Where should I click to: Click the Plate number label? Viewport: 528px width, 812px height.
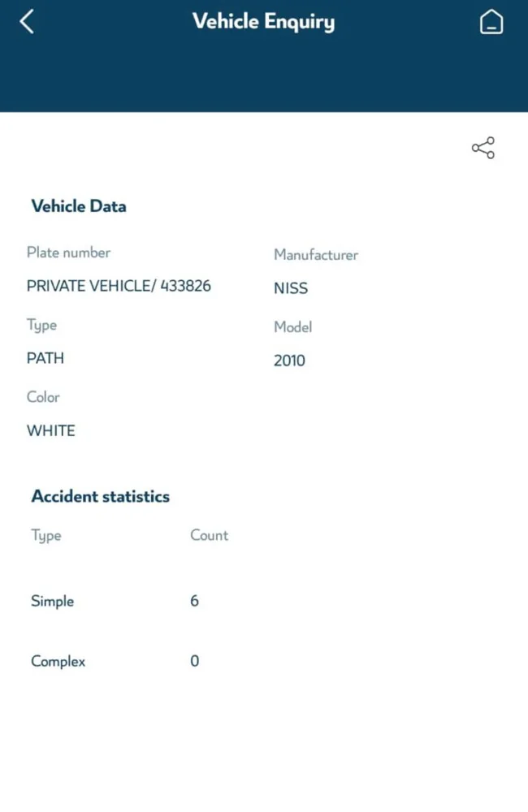[68, 253]
